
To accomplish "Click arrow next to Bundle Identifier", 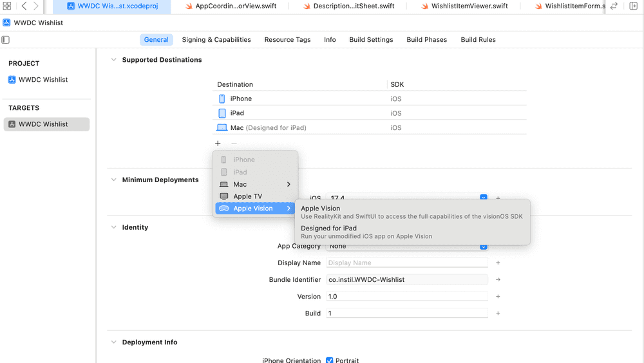I will click(x=498, y=279).
